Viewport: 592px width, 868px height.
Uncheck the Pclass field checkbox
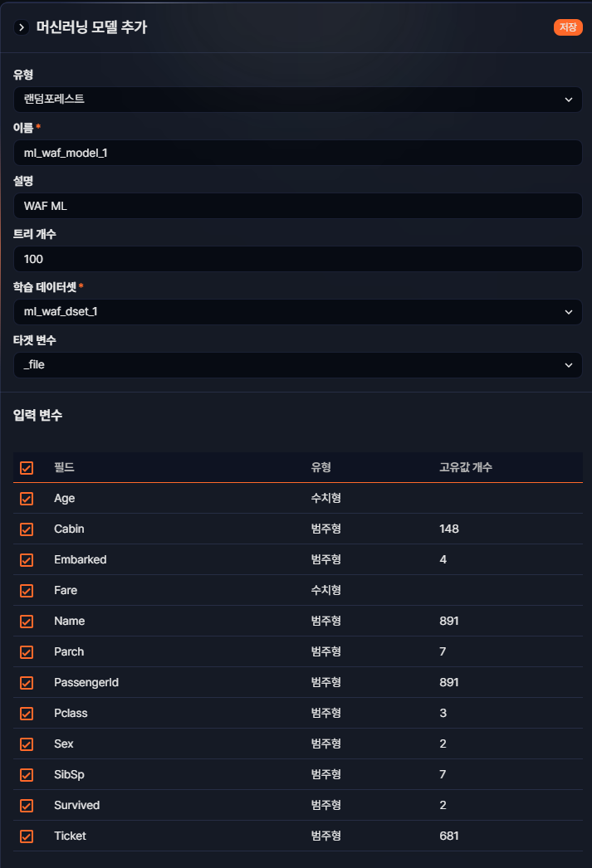[26, 713]
